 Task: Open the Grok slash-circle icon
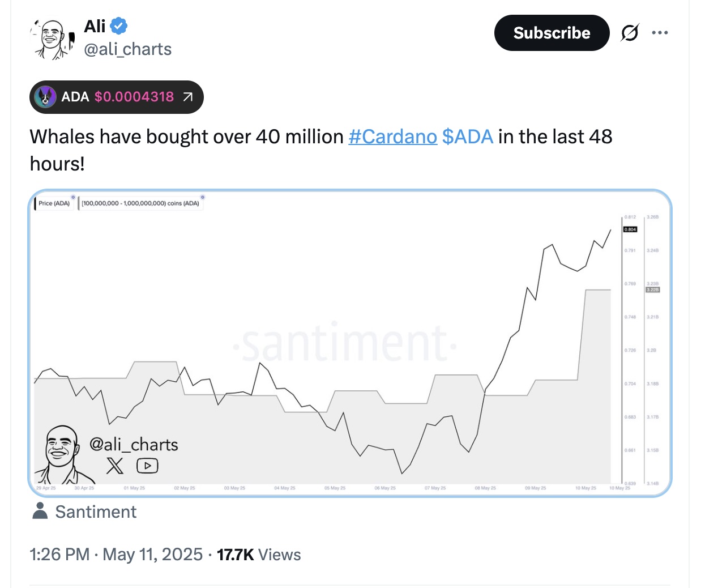[630, 33]
